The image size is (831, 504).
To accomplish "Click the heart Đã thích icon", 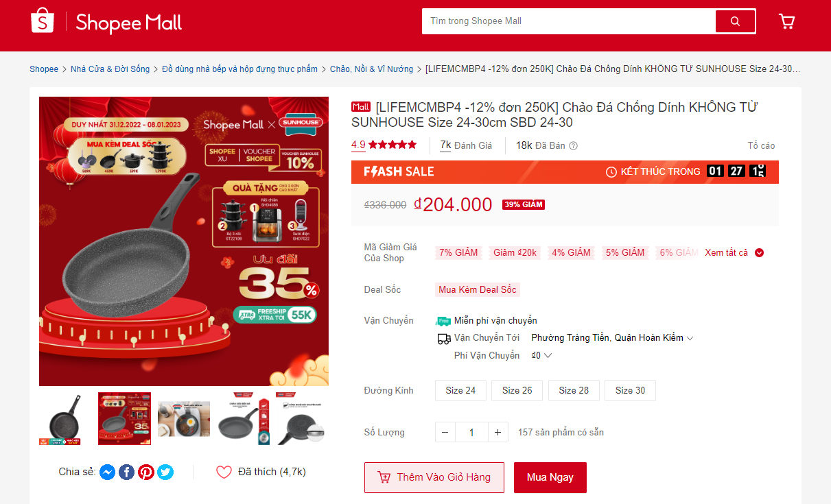I will pyautogui.click(x=224, y=472).
